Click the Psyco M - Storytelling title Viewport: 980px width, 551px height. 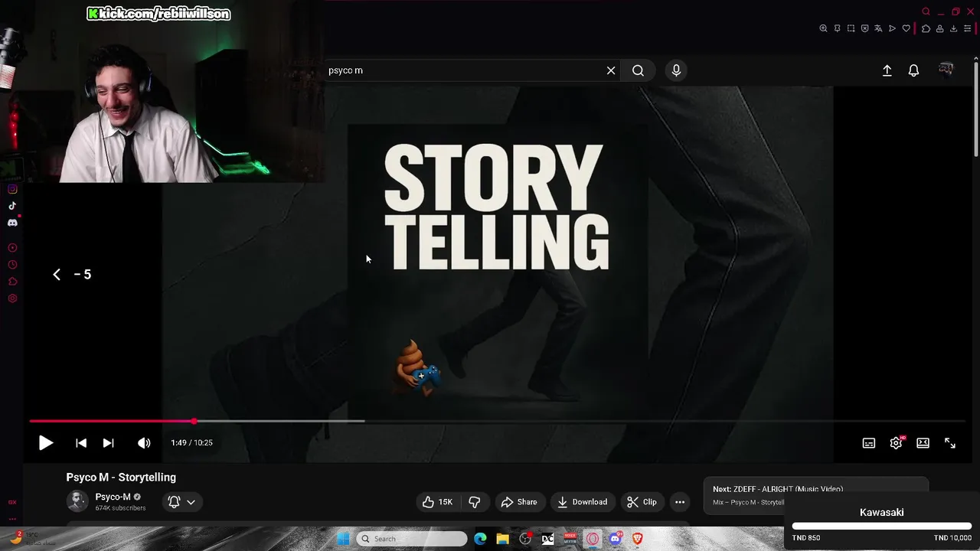coord(121,477)
